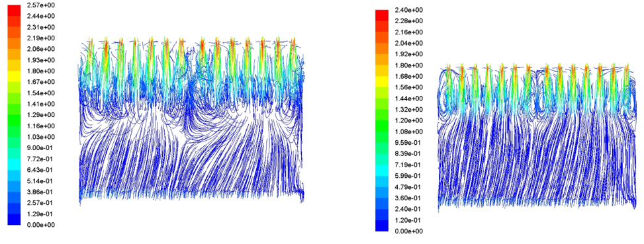Select the legend entry 8.39e-01
This screenshot has height=244, width=644.
pyautogui.click(x=408, y=154)
